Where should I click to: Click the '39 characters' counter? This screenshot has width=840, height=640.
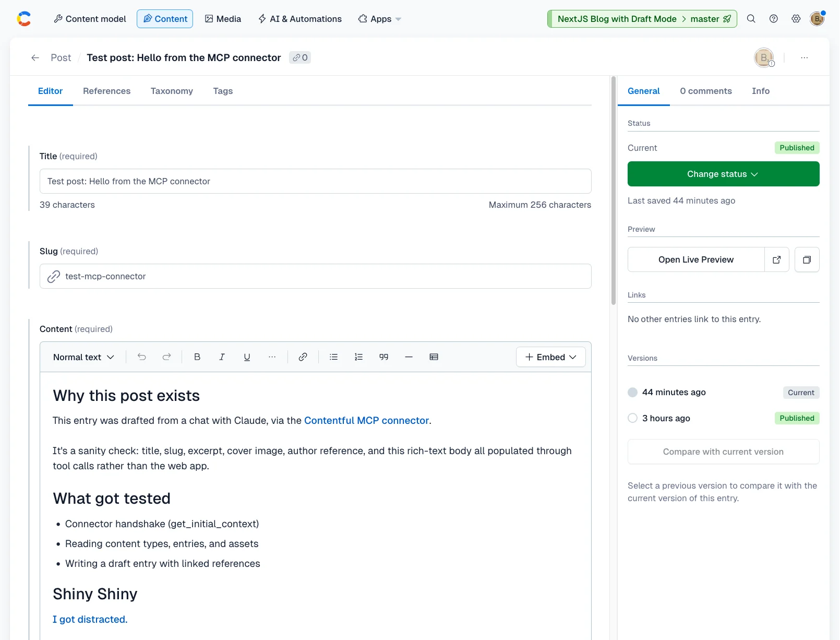[67, 205]
